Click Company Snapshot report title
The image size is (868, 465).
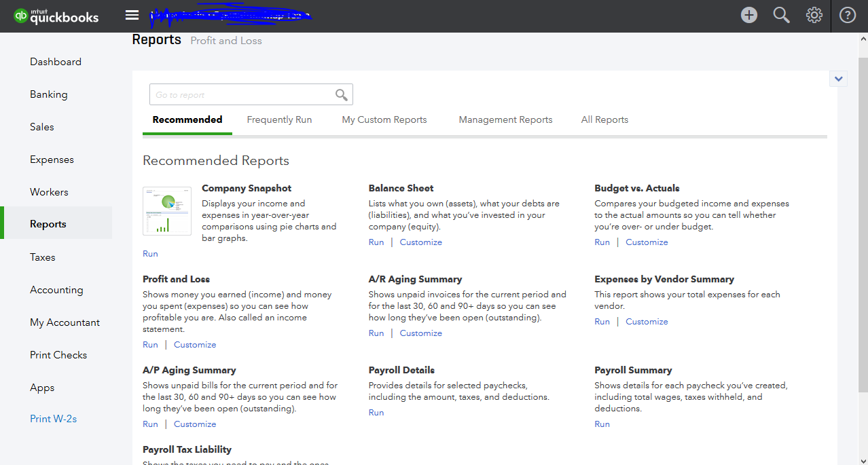(247, 188)
